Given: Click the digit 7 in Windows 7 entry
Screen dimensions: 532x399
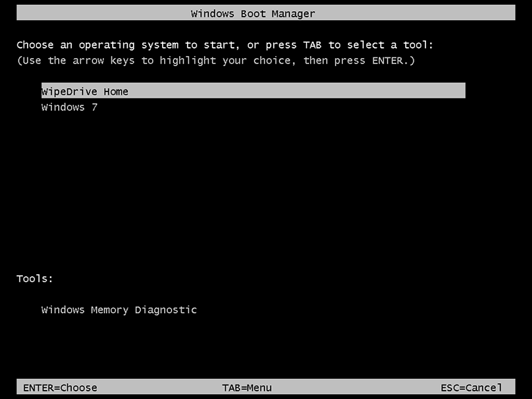Looking at the screenshot, I should (x=95, y=107).
